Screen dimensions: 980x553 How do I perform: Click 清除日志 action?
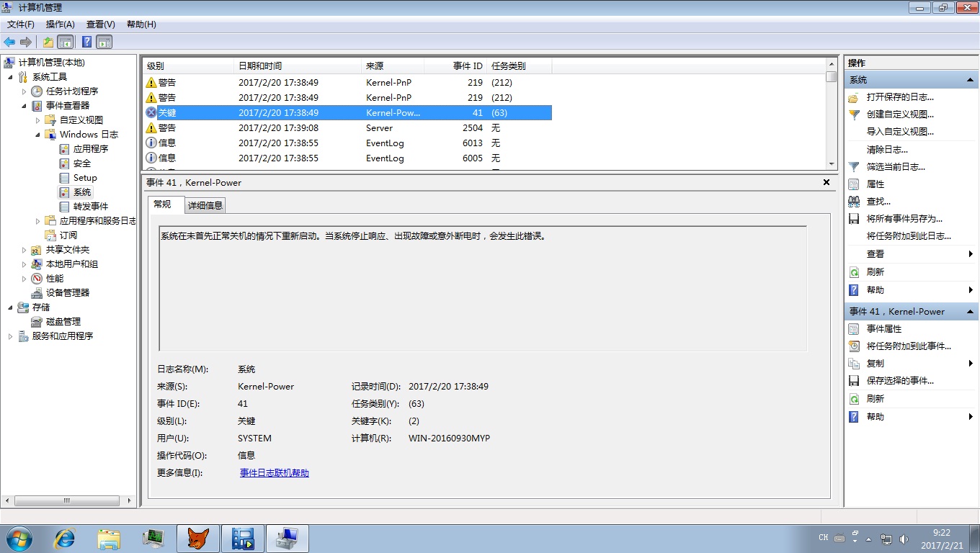pyautogui.click(x=887, y=150)
